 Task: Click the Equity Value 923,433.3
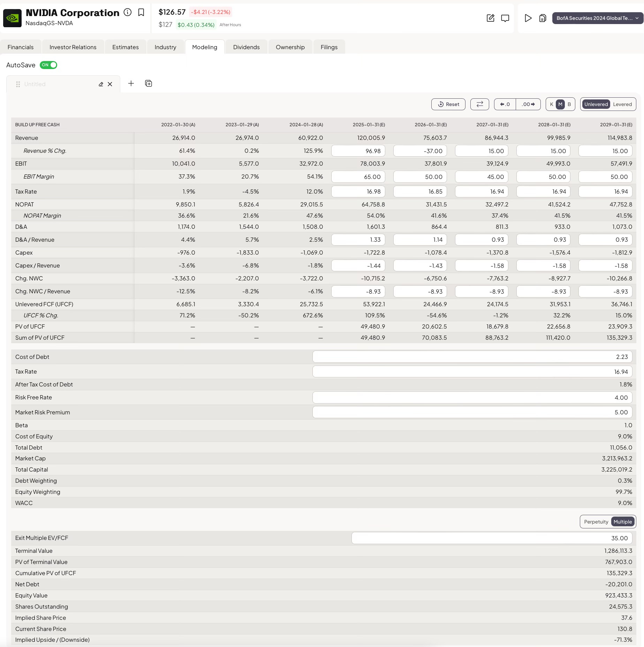click(619, 595)
